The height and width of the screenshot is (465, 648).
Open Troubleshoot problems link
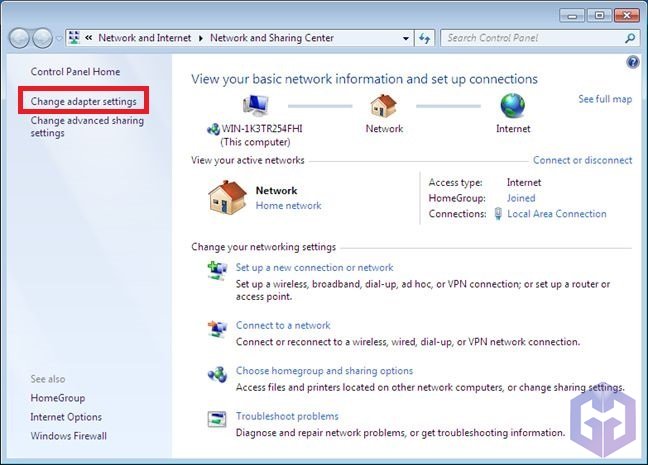pyautogui.click(x=287, y=416)
